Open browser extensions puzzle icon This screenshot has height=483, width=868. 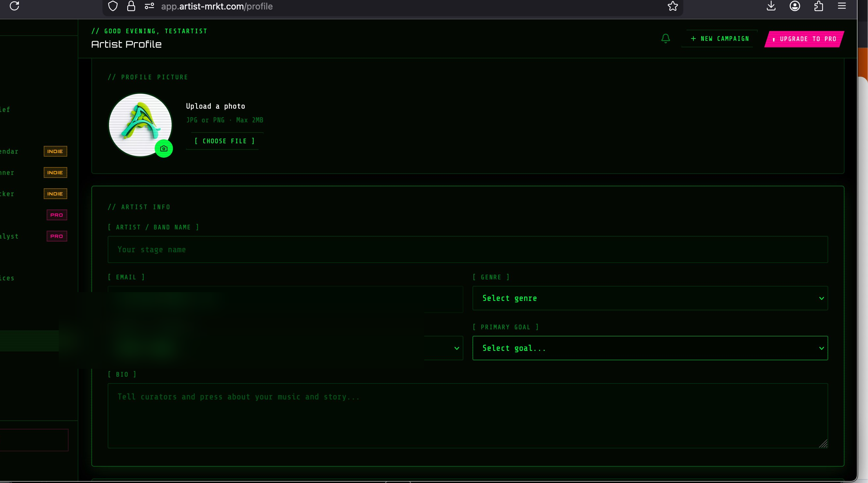point(818,6)
